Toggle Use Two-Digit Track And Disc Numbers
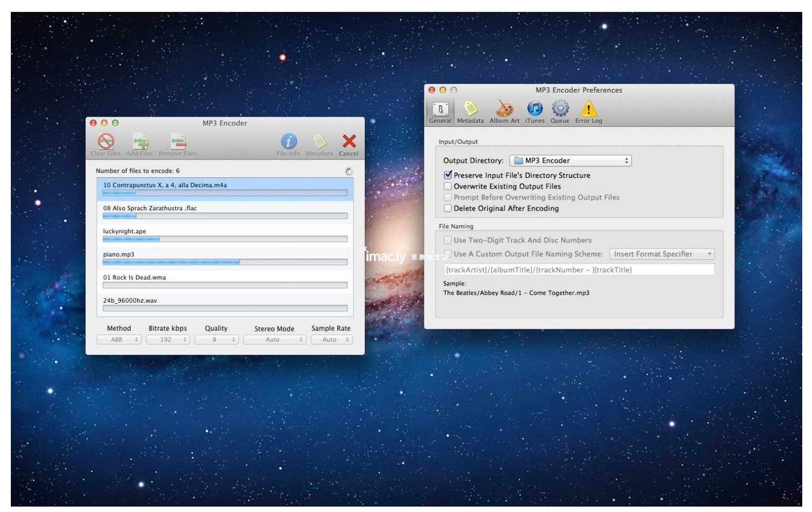812x512 pixels. (448, 240)
